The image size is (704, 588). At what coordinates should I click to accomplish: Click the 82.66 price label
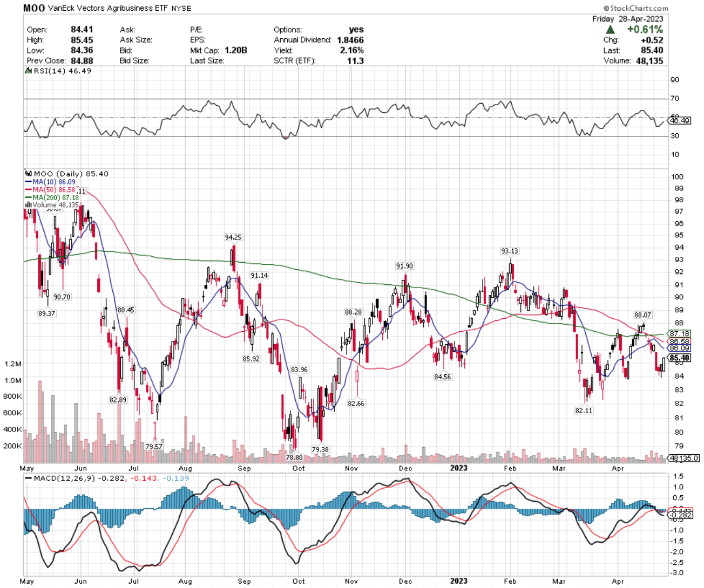pos(356,403)
